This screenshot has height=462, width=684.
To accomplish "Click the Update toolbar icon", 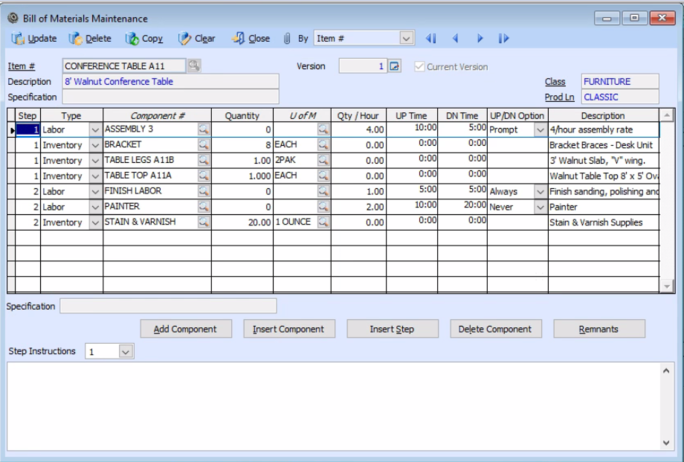I will point(18,39).
